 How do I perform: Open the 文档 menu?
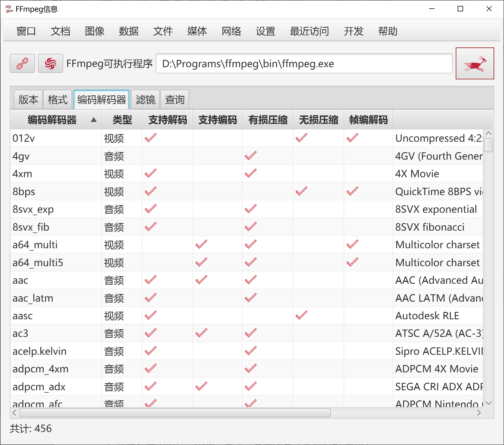tap(60, 31)
